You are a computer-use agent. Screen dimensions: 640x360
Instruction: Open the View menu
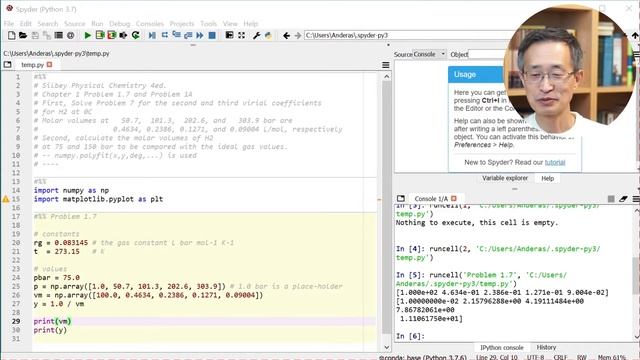point(230,24)
